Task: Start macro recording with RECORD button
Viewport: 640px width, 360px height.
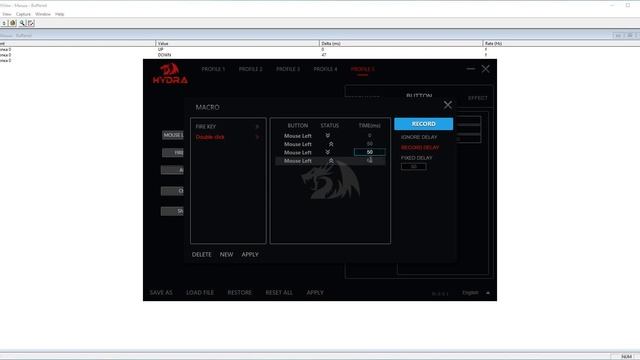Action: pyautogui.click(x=423, y=124)
